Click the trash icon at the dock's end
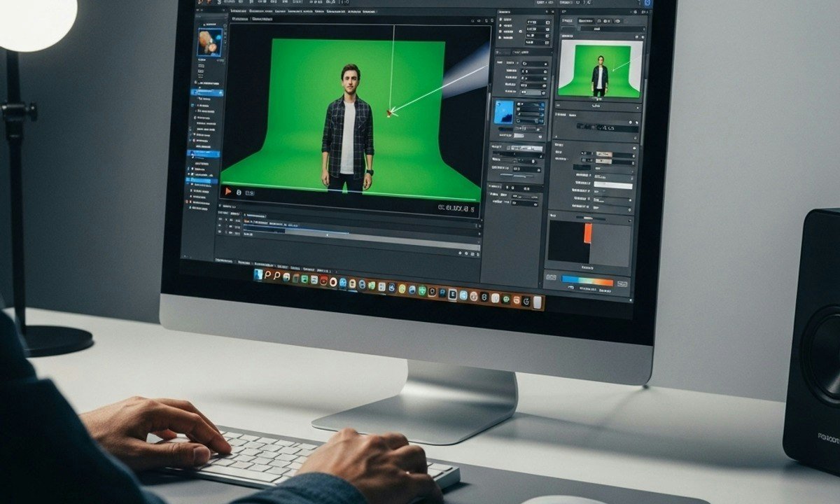 (x=537, y=302)
